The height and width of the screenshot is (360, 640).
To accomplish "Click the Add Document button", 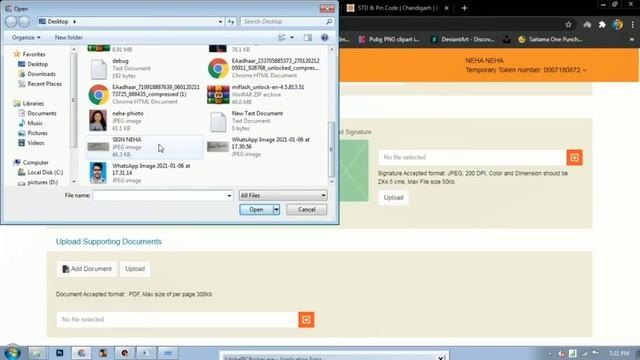I will tap(87, 269).
